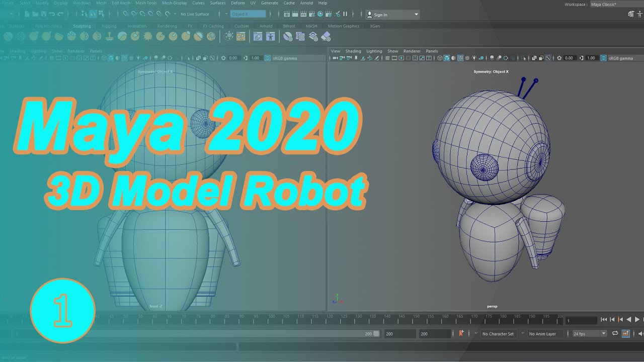The image size is (644, 362).
Task: Click the set key bookmark icon by range fields
Action: coord(461,333)
